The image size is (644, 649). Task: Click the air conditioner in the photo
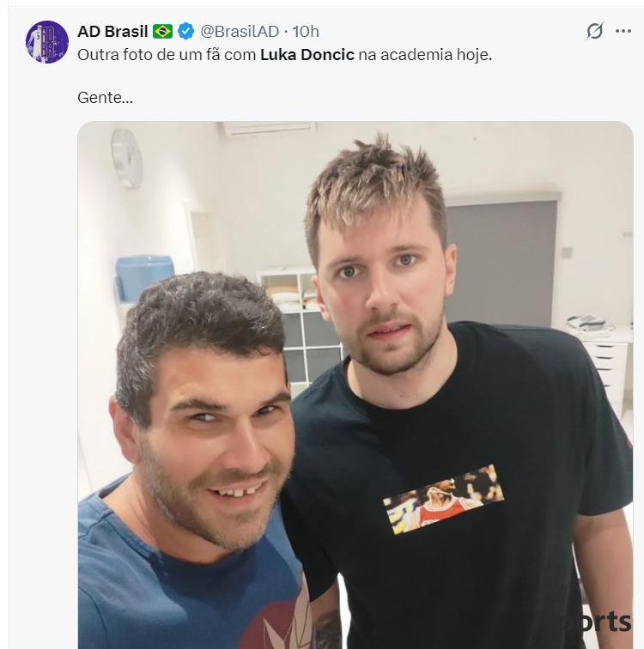coord(269,128)
